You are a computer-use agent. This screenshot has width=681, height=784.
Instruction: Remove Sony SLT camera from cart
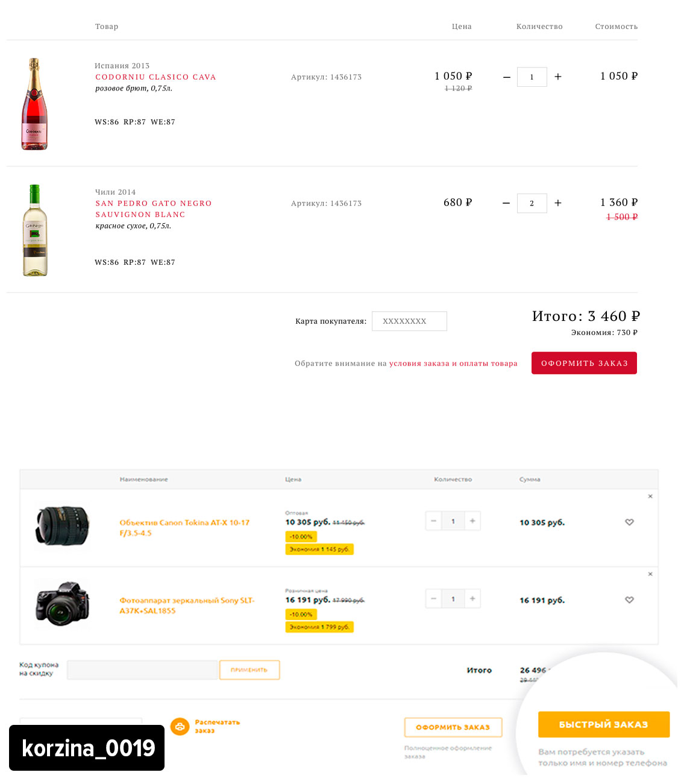[650, 574]
